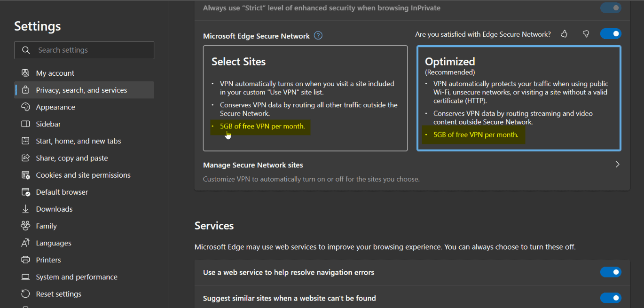Open Start, home, and new tabs settings
The image size is (644, 308).
[84, 141]
